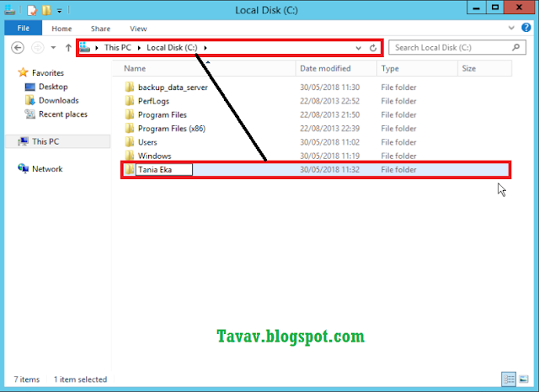The height and width of the screenshot is (392, 539).
Task: Select the Users folder name
Action: [147, 142]
